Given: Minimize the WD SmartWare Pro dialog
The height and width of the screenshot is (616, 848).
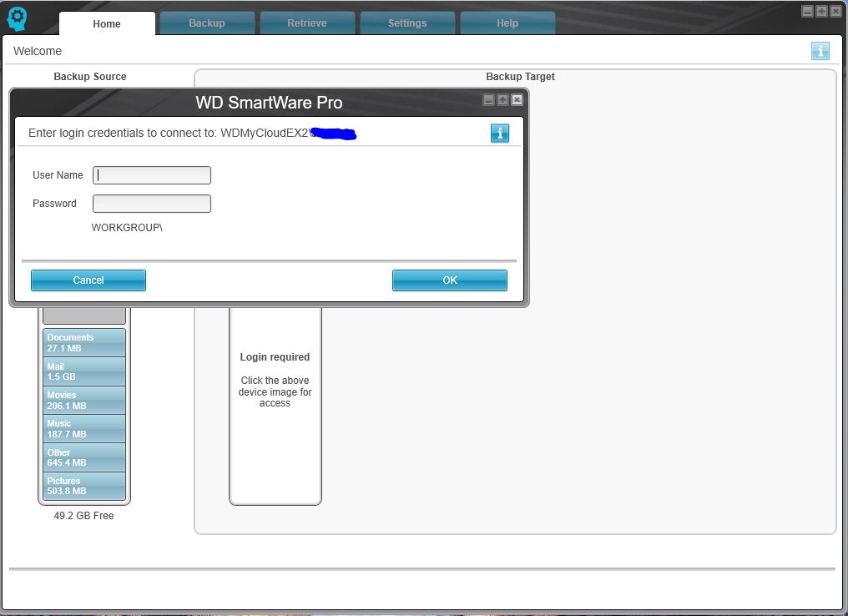Looking at the screenshot, I should pyautogui.click(x=488, y=99).
